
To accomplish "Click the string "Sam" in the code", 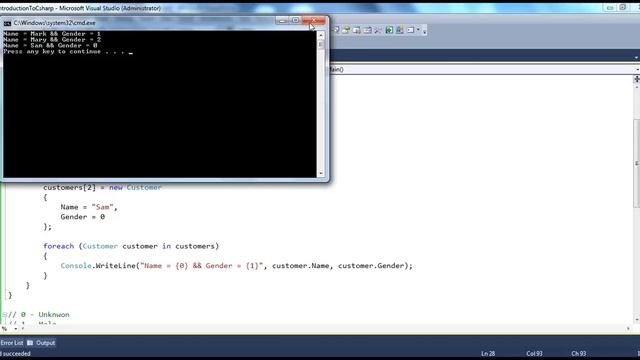I will (102, 207).
